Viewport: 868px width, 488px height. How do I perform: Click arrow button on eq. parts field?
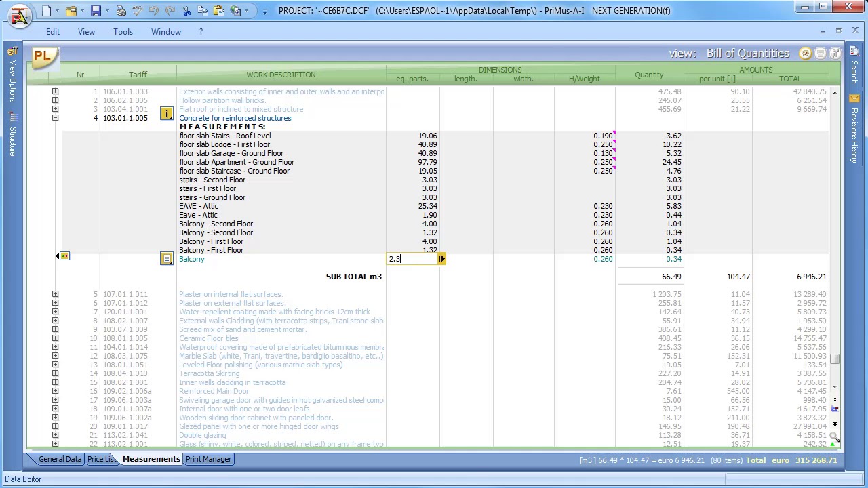point(442,259)
